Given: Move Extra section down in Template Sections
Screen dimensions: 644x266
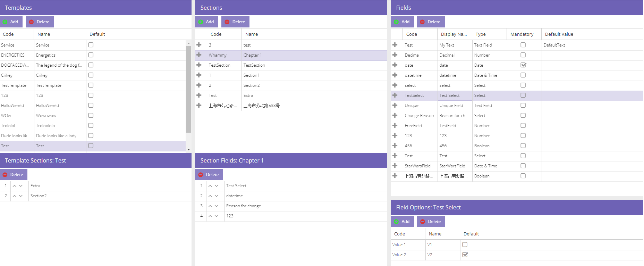Looking at the screenshot, I should [x=21, y=186].
